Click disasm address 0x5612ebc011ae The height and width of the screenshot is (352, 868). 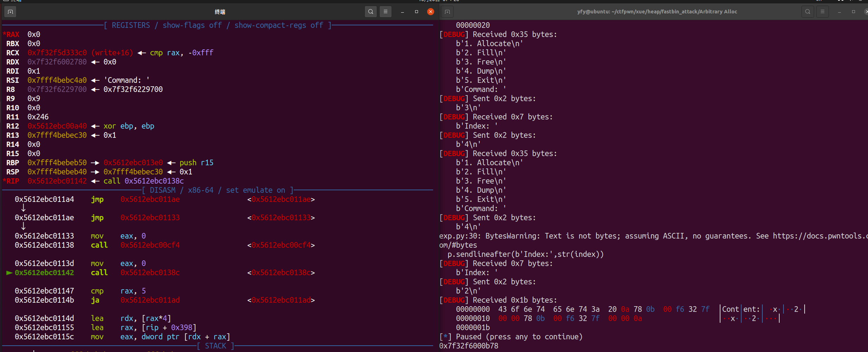pos(44,218)
